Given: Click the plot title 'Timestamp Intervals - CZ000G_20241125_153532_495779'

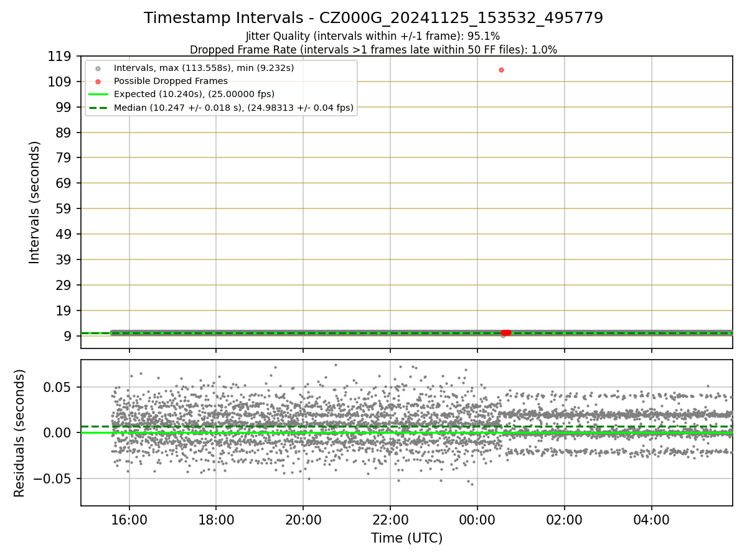Looking at the screenshot, I should [374, 18].
